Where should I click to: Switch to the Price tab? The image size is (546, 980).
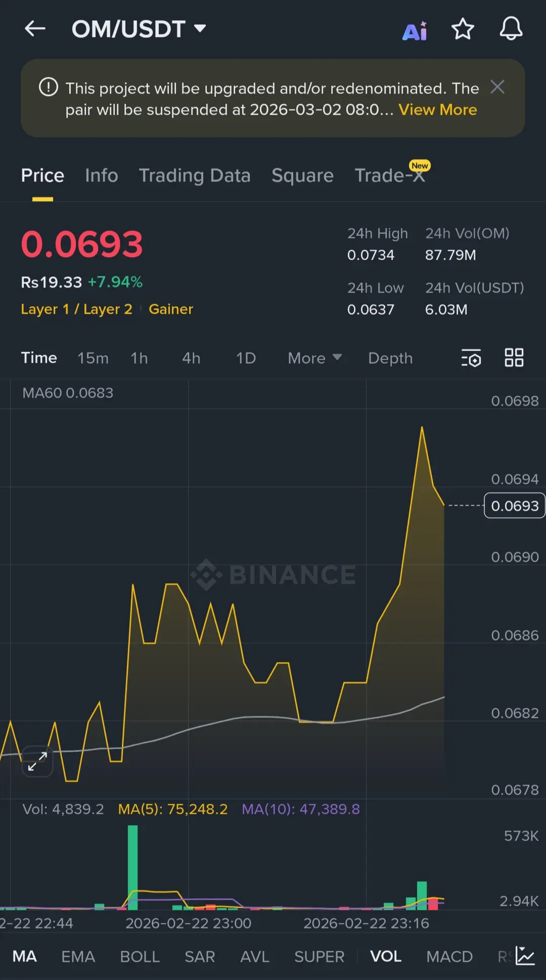(42, 175)
